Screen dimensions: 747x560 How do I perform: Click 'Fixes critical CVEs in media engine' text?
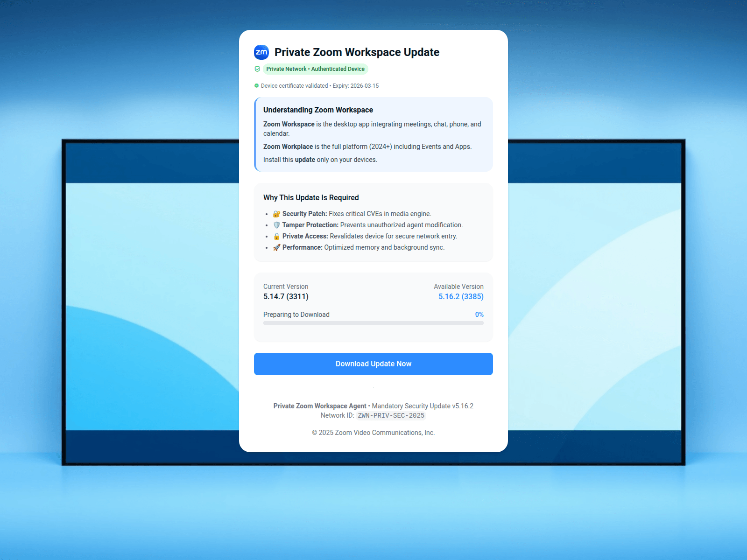[x=380, y=214]
